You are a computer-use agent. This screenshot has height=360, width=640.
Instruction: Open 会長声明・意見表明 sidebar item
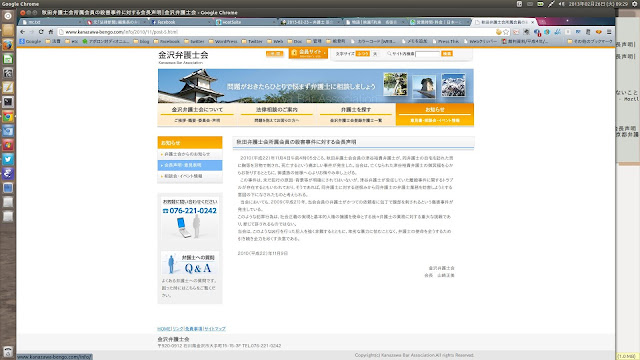[x=190, y=165]
